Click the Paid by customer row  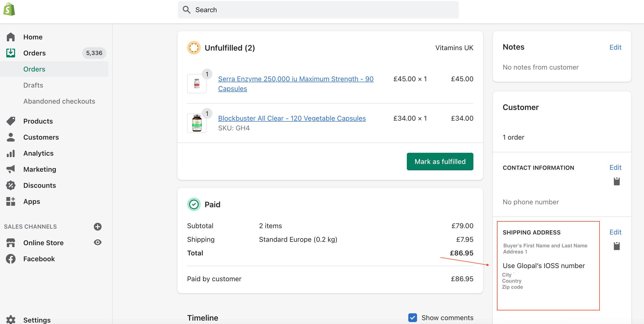coord(330,279)
